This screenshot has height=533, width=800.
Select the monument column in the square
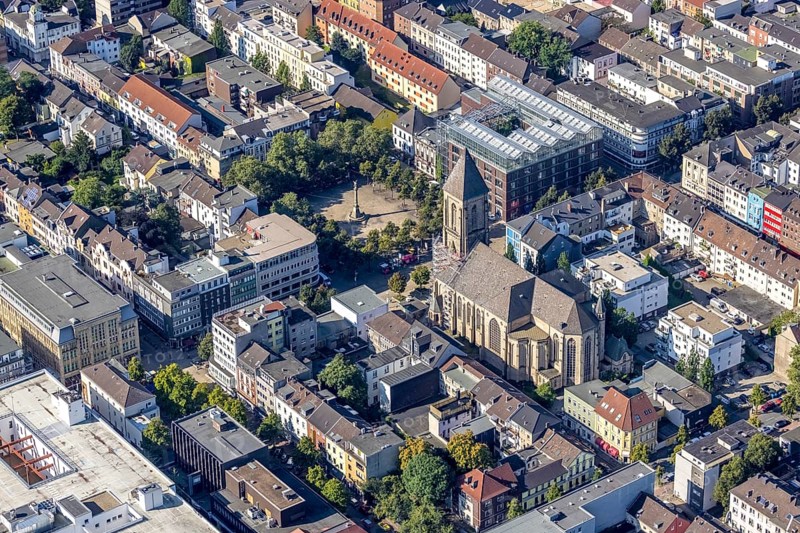coord(356,201)
